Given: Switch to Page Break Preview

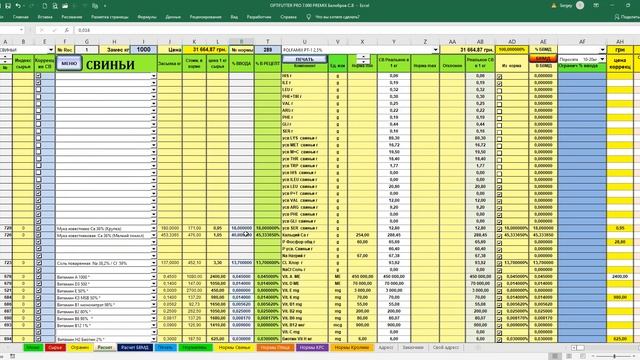Looking at the screenshot, I should tap(582, 356).
